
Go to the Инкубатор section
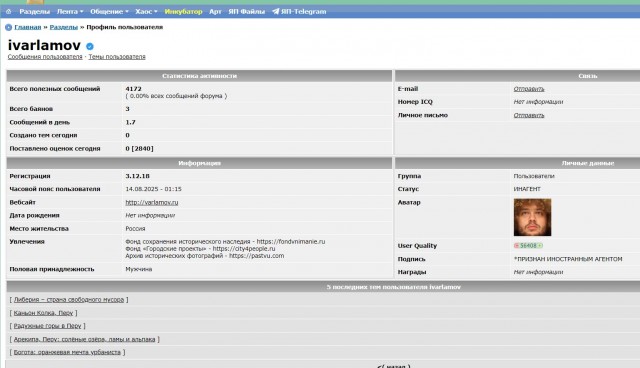[x=183, y=11]
